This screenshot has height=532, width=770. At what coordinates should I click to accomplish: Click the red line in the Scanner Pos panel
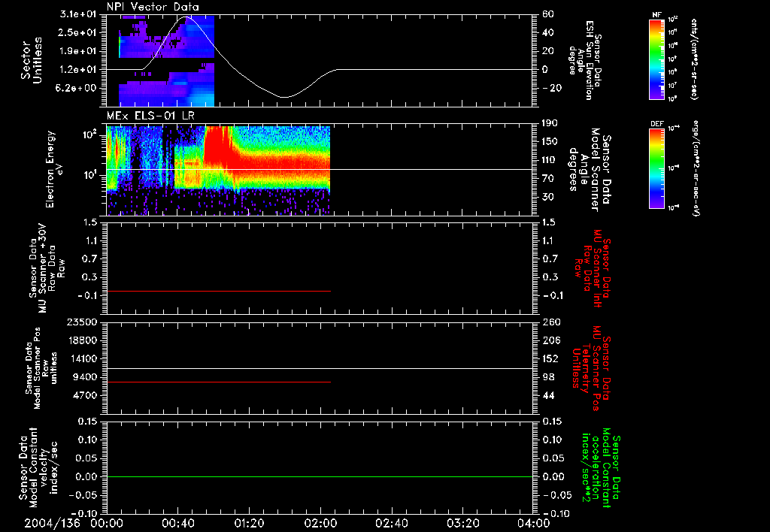219,382
